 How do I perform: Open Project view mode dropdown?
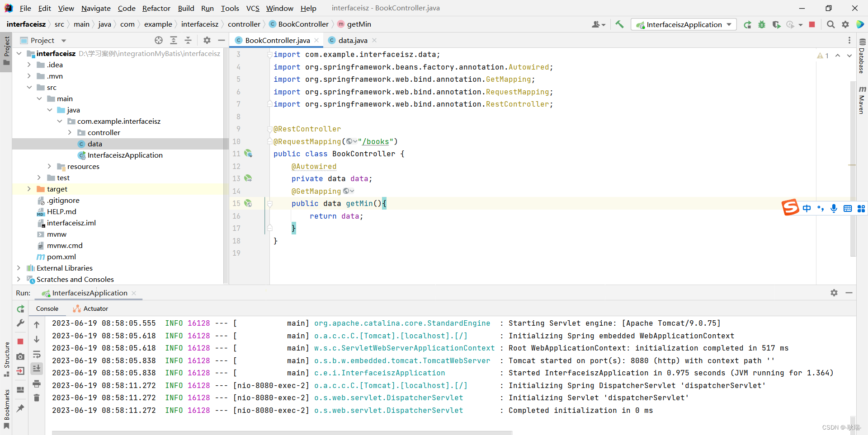[x=64, y=41]
